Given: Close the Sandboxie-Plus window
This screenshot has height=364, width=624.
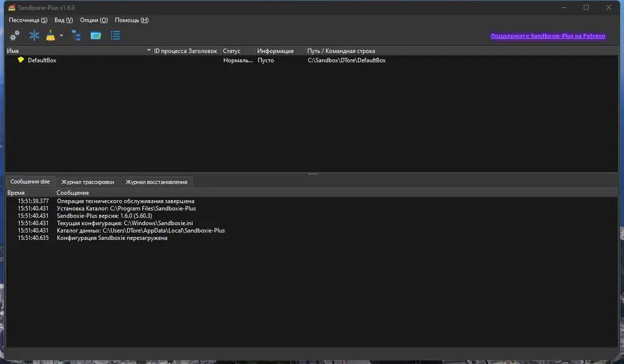Looking at the screenshot, I should point(608,7).
